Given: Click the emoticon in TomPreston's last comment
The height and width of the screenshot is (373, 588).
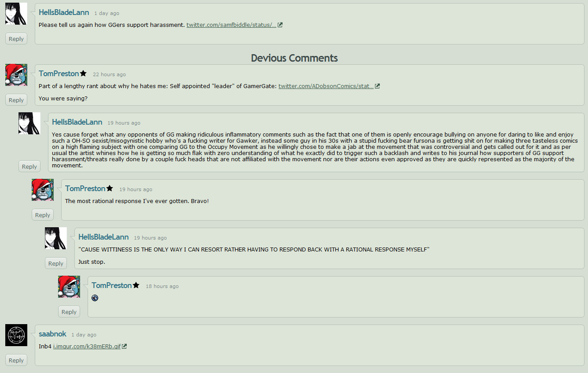Looking at the screenshot, I should coord(95,298).
